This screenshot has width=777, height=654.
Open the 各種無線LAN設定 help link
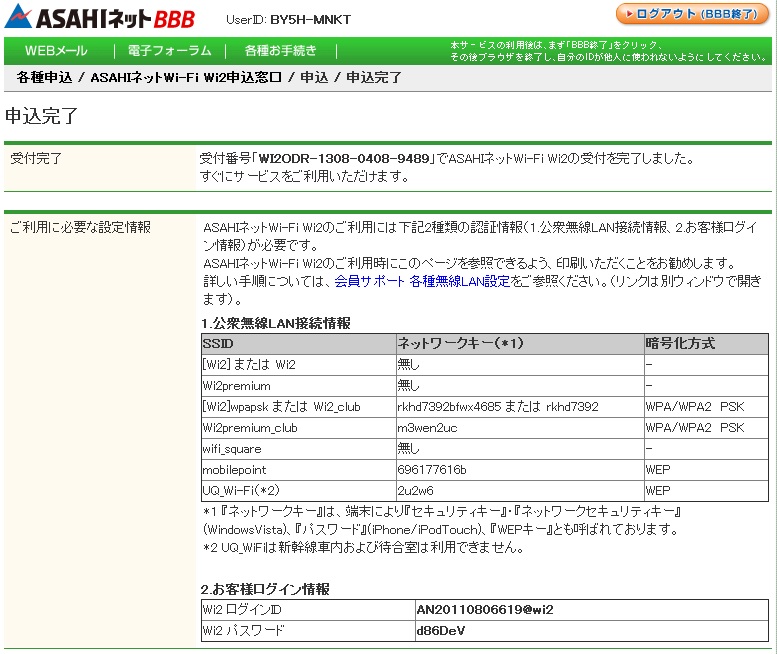(459, 282)
